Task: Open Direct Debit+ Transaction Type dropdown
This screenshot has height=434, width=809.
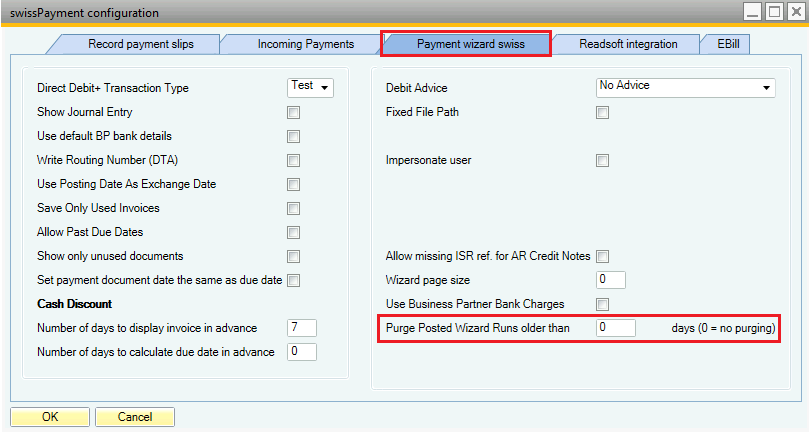Action: [x=310, y=87]
